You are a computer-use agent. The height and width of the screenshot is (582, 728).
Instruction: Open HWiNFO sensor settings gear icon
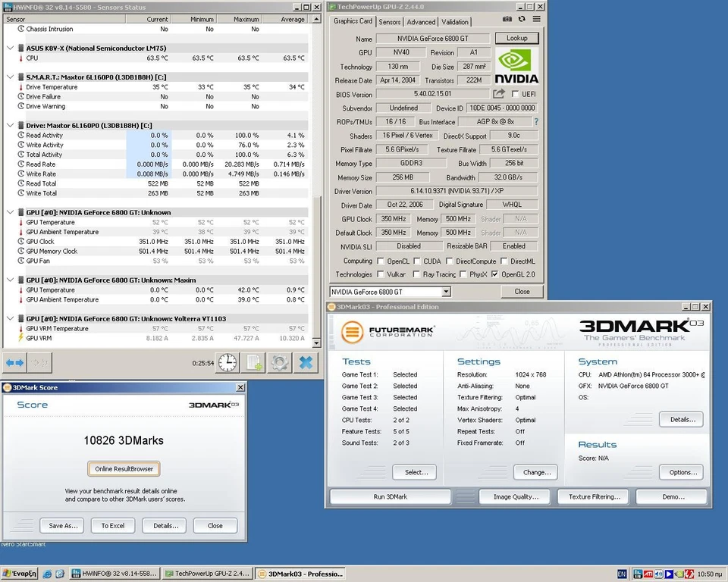(x=279, y=363)
